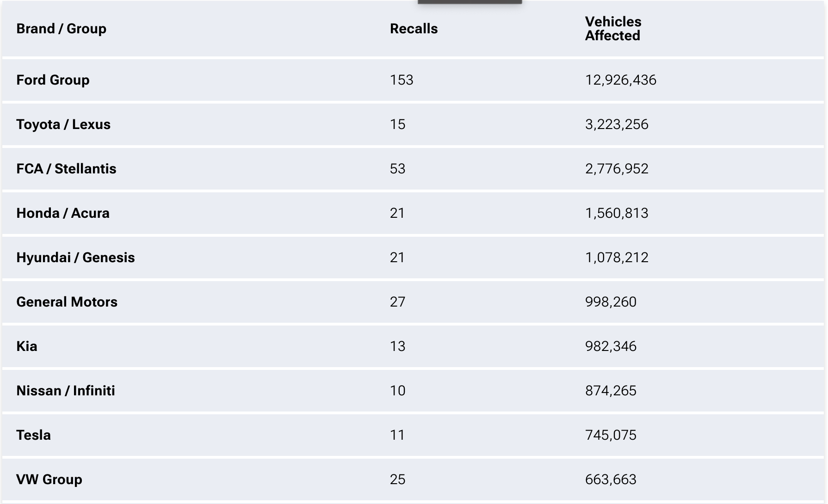The width and height of the screenshot is (828, 504).
Task: Click Tesla's 745,075 vehicles affected value
Action: tap(611, 435)
